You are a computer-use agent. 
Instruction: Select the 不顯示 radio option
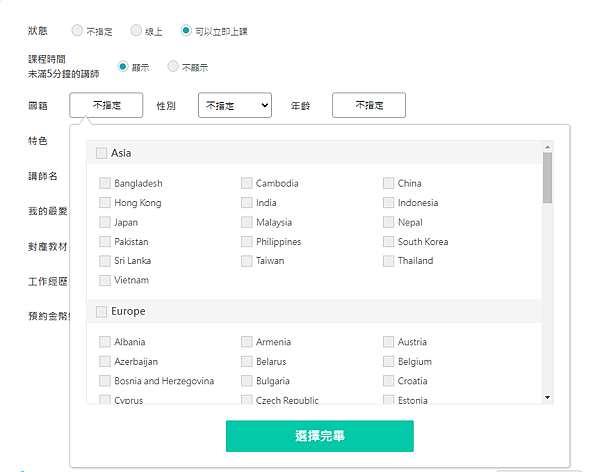click(173, 67)
